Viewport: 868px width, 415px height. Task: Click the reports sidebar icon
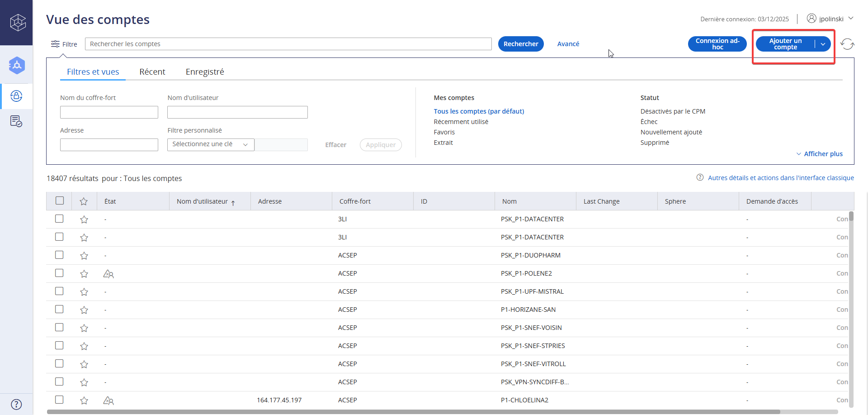pos(16,121)
